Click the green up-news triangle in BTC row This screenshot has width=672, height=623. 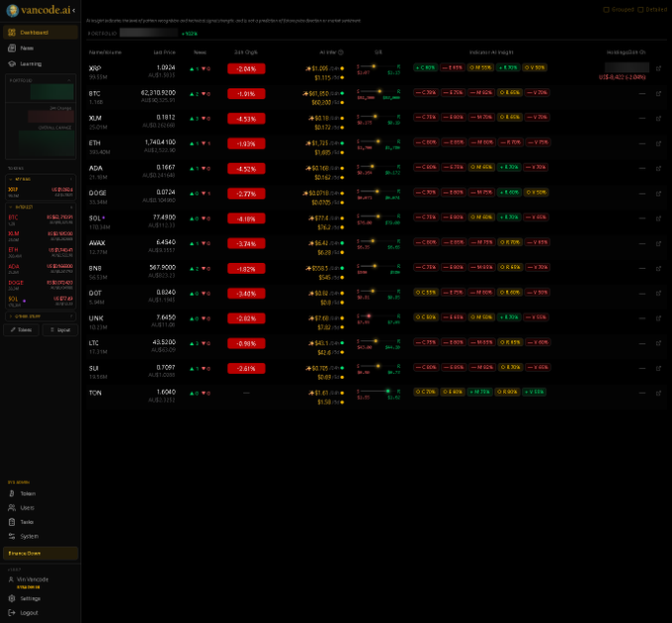(x=192, y=94)
